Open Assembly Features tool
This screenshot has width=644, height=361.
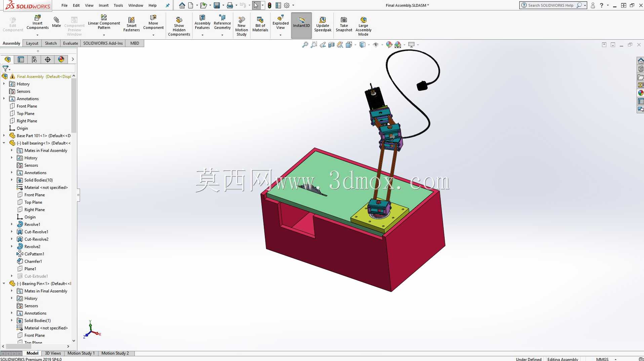tap(202, 22)
